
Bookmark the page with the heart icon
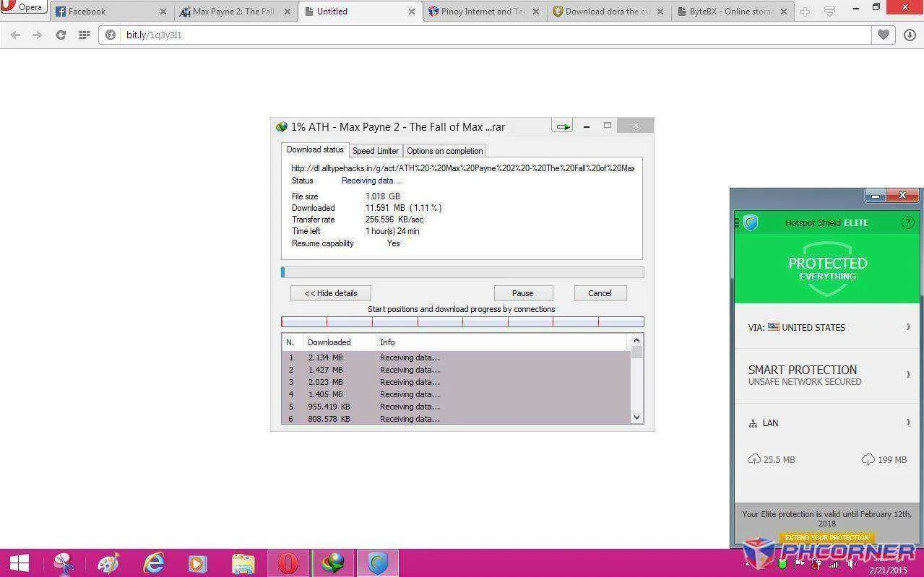883,35
